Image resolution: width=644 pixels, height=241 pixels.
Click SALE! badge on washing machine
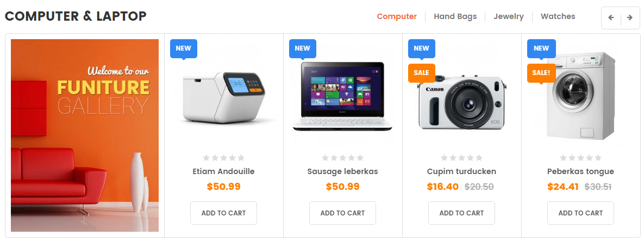541,73
